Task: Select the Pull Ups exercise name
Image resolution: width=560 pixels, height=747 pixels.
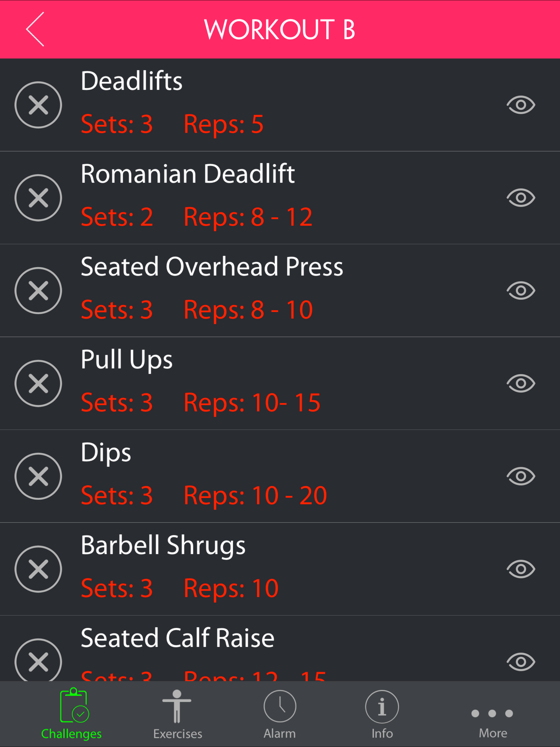Action: pos(127,359)
